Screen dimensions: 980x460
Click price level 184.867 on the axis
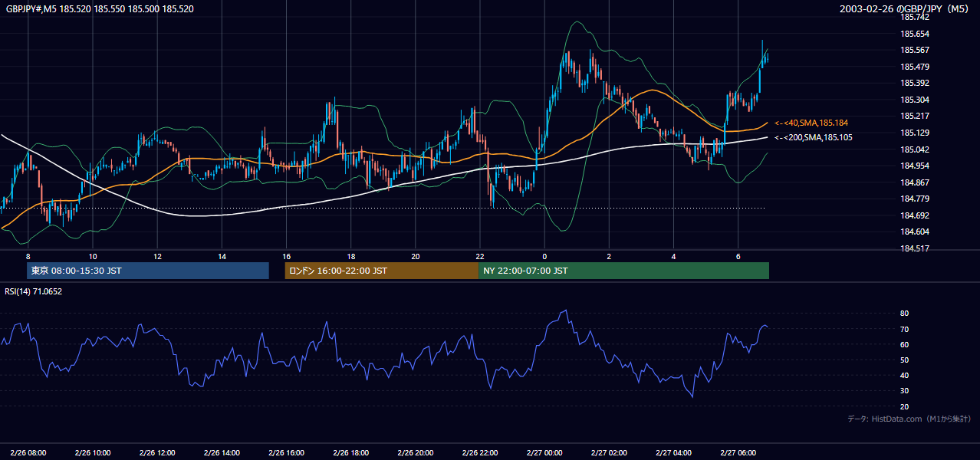915,182
